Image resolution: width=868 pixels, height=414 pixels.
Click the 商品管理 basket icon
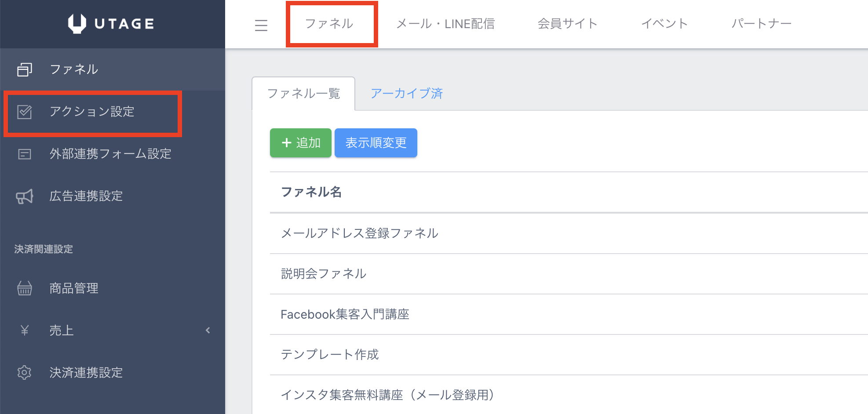[25, 288]
